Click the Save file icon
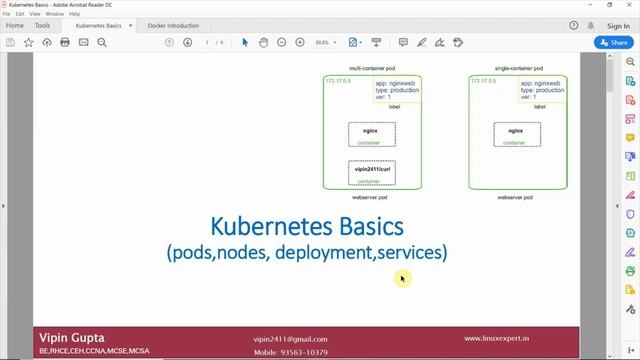 pos(10,42)
